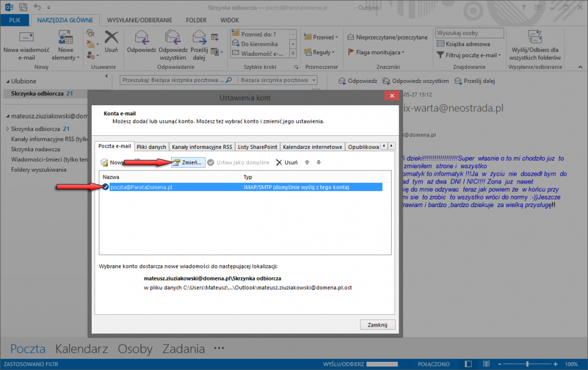Viewport: 588px width, 370px height.
Task: Select Kanały informacyjne RSS folder
Action: pos(49,139)
